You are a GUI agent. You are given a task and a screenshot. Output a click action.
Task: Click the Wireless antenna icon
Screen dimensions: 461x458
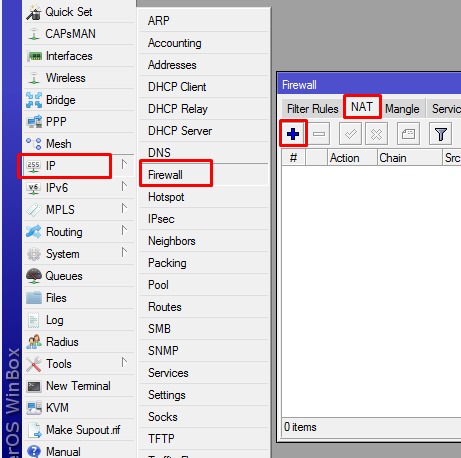pos(34,78)
